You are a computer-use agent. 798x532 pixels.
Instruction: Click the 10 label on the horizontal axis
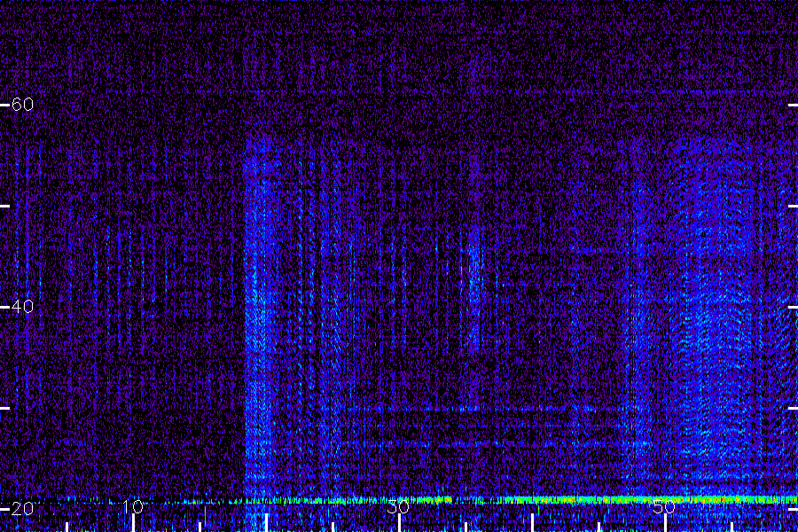click(132, 506)
